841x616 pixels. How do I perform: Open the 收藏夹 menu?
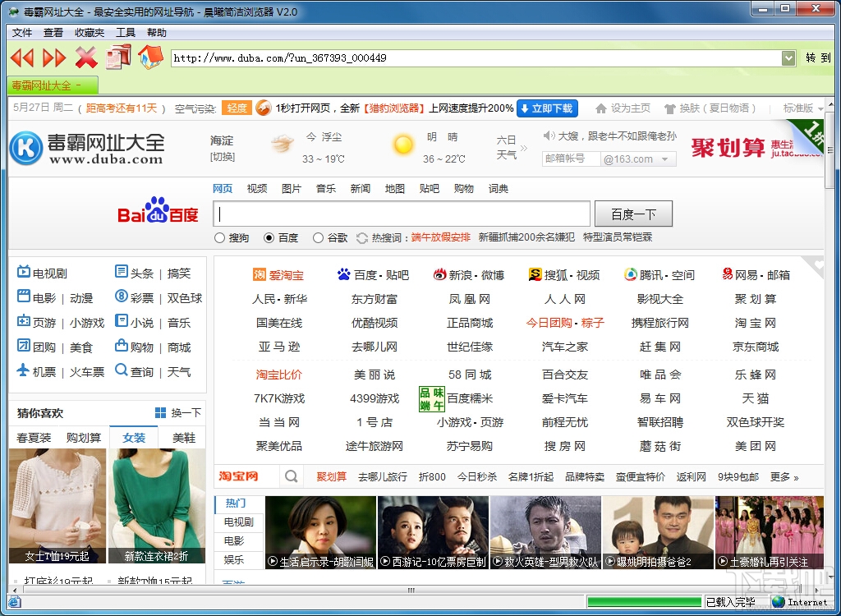pos(89,33)
